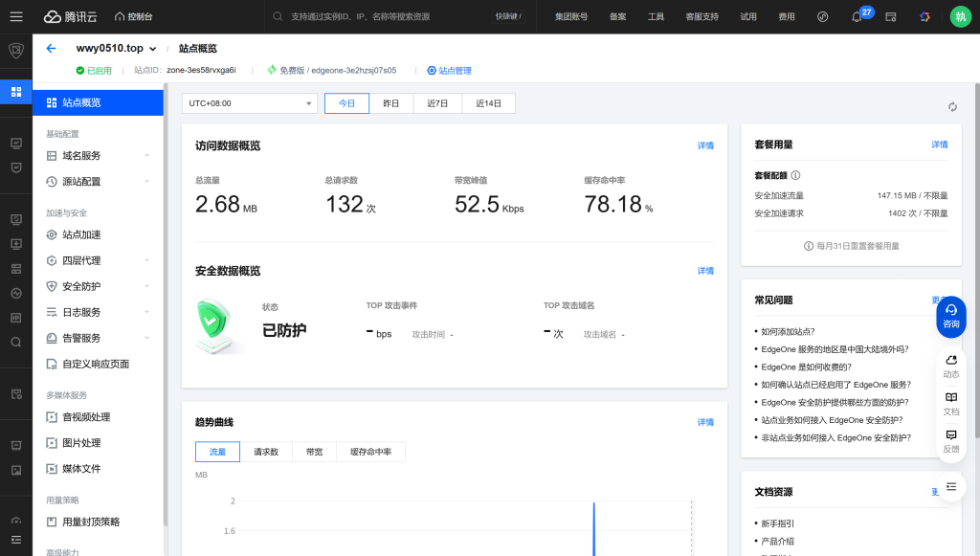This screenshot has height=556, width=980.
Task: Click the refresh icon above the package usage panel
Action: click(951, 107)
